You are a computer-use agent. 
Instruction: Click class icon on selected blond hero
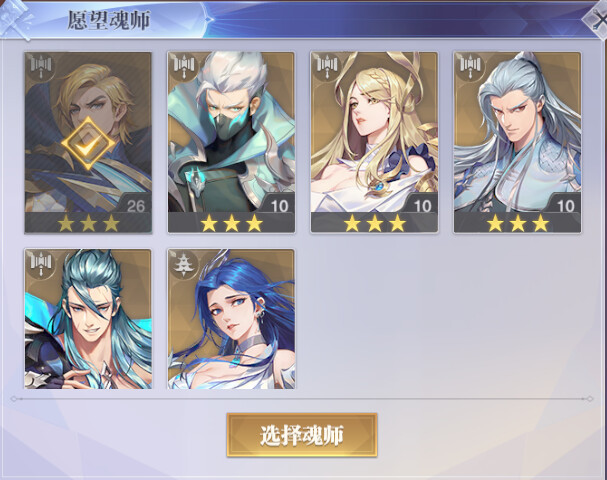[41, 67]
